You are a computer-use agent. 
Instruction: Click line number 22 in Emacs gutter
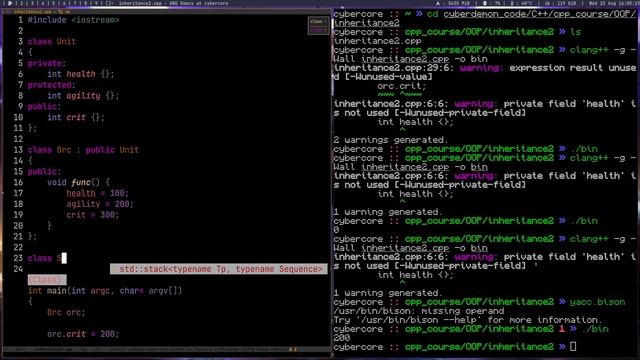[18, 247]
